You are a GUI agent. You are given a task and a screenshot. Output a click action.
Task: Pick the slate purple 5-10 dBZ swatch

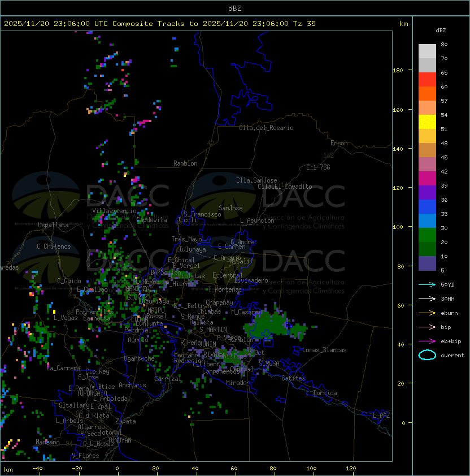click(427, 263)
